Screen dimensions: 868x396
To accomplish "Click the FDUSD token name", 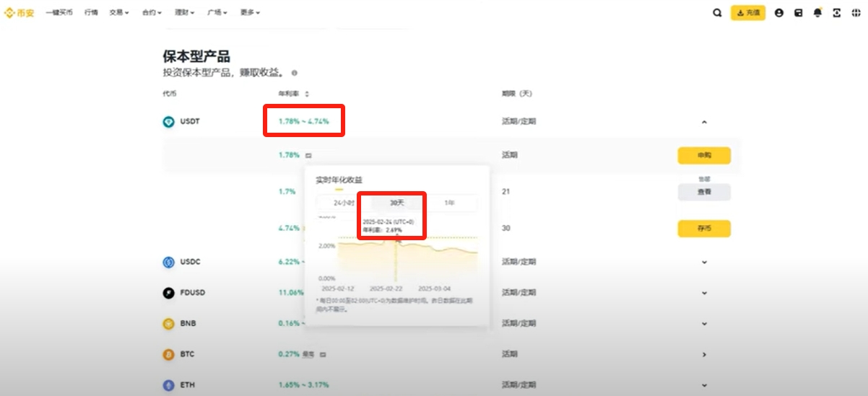I will pyautogui.click(x=193, y=293).
